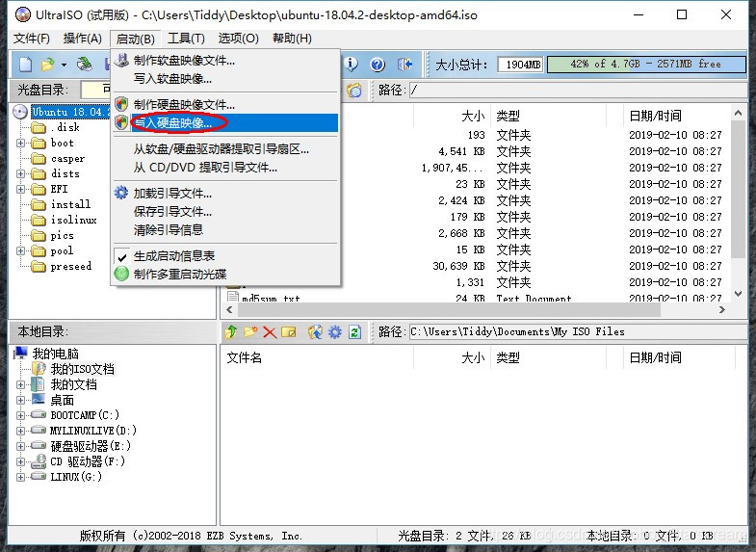Expand the 桌面 tree node

click(x=20, y=400)
